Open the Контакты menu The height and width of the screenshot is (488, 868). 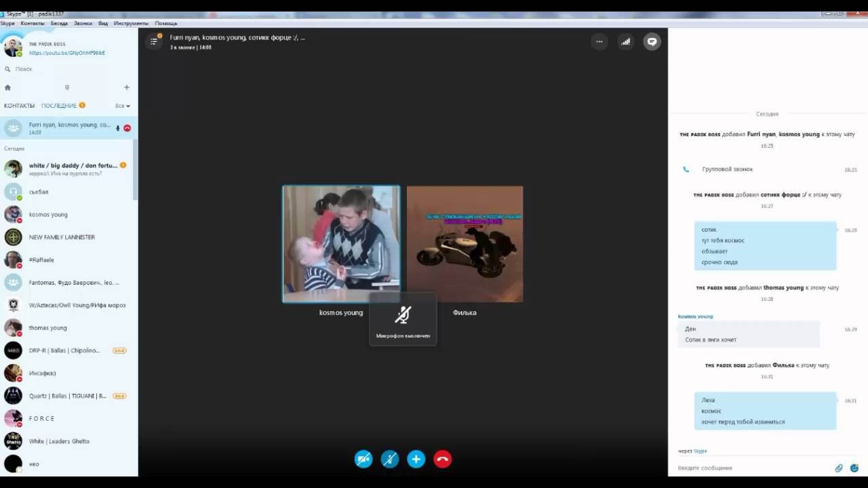pyautogui.click(x=33, y=23)
